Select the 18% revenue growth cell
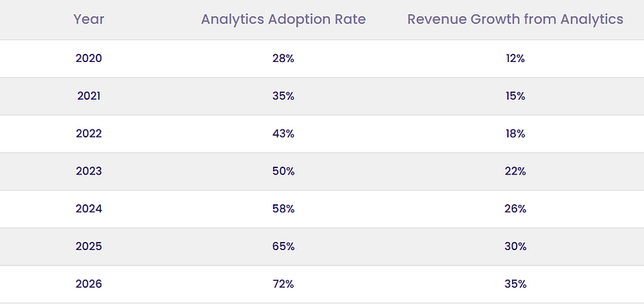 (515, 134)
